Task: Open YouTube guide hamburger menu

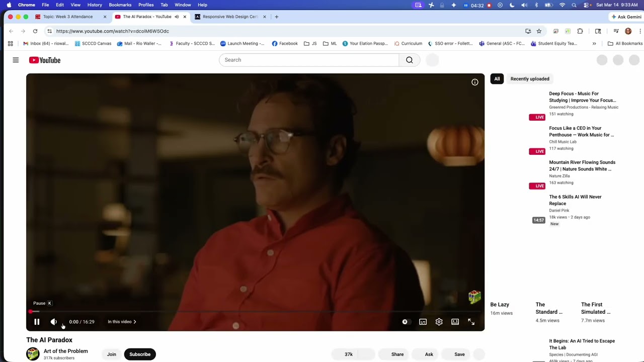Action: pyautogui.click(x=16, y=60)
